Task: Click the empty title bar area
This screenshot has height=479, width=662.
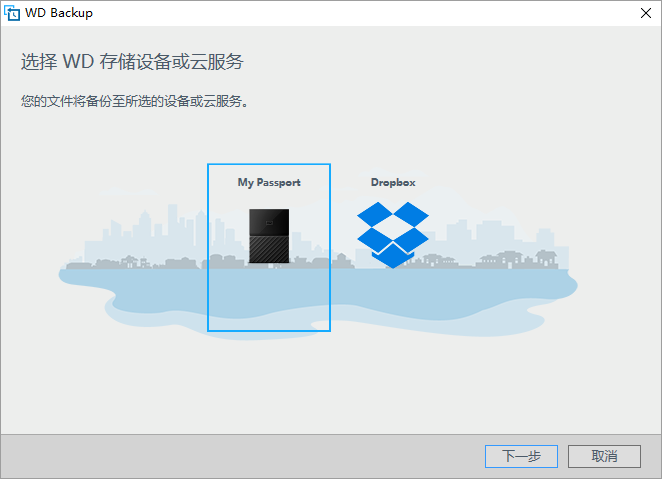Action: (x=363, y=13)
